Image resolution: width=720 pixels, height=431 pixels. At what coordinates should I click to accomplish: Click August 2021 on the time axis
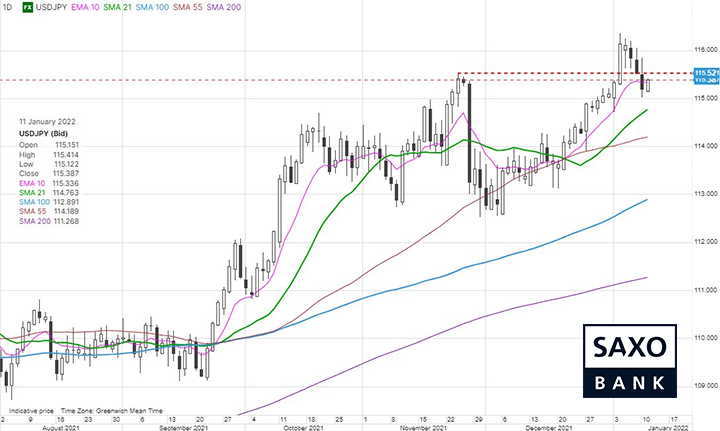56,427
